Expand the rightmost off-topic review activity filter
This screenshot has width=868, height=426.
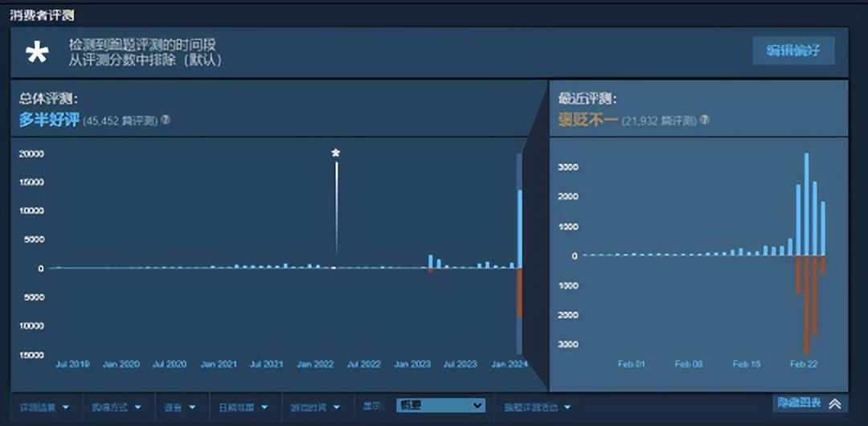point(537,407)
